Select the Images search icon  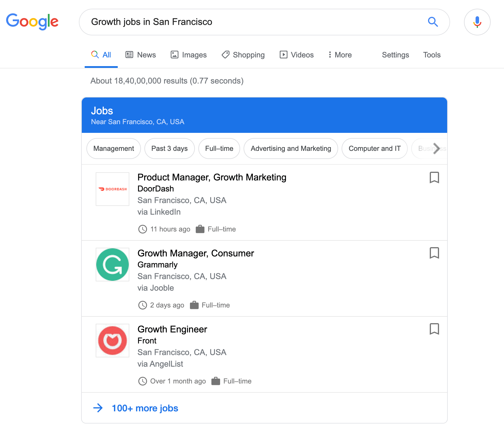(174, 55)
